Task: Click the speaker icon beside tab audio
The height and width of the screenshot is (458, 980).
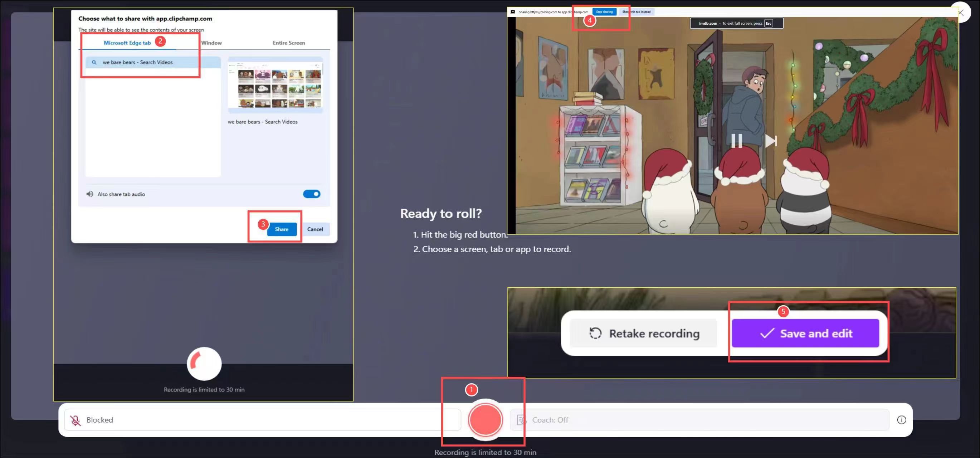Action: point(90,194)
